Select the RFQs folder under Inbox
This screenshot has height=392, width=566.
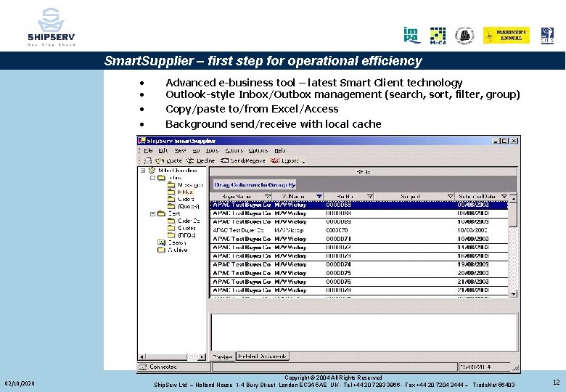186,192
